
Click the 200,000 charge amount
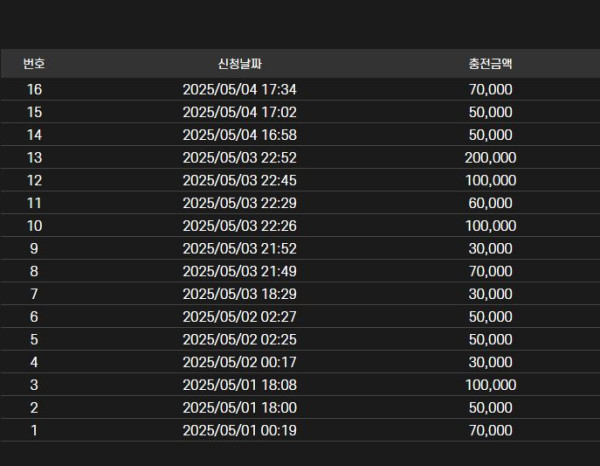click(x=490, y=158)
